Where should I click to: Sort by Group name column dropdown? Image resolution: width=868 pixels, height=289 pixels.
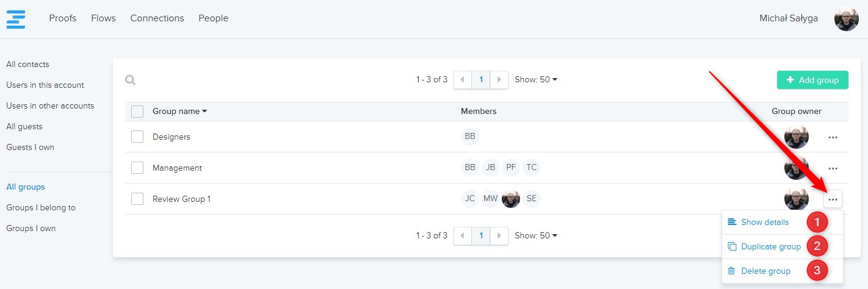180,112
